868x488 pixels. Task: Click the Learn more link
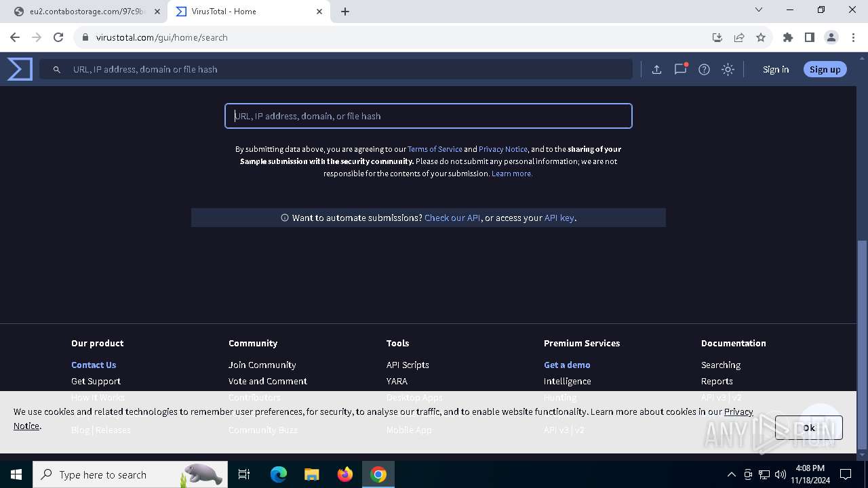click(512, 174)
